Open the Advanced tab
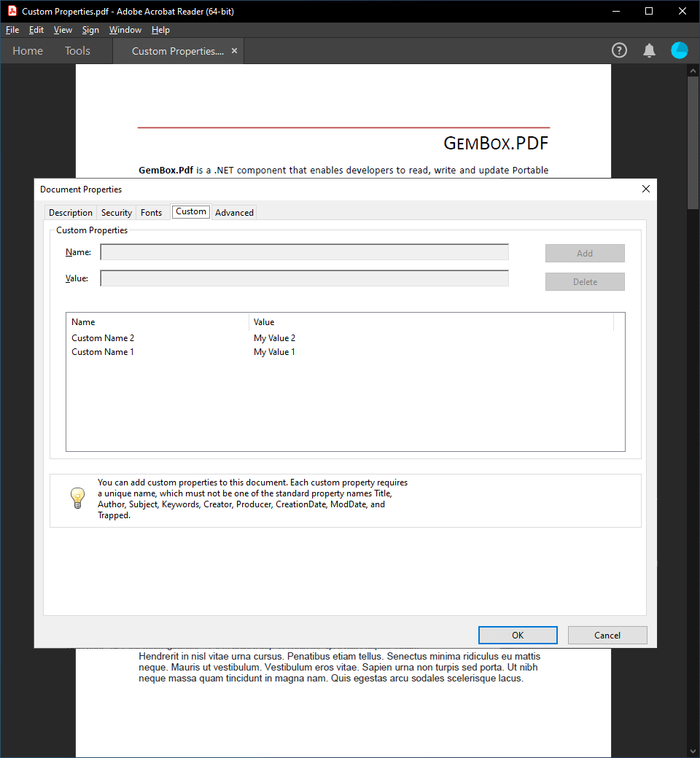This screenshot has width=700, height=758. (x=234, y=213)
